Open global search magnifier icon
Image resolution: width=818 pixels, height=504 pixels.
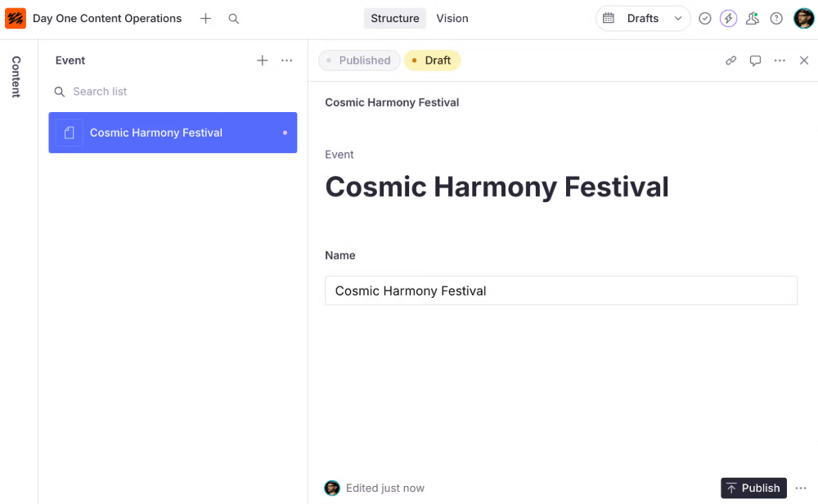(x=234, y=19)
